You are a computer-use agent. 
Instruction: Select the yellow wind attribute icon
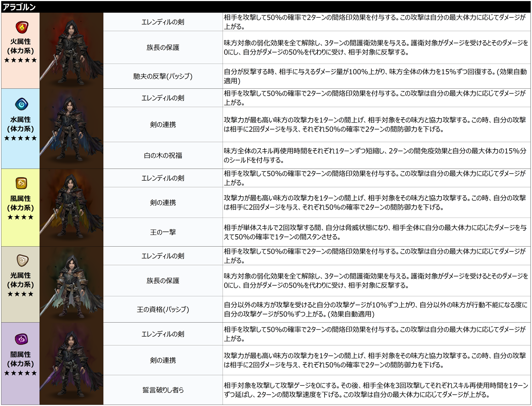[21, 183]
